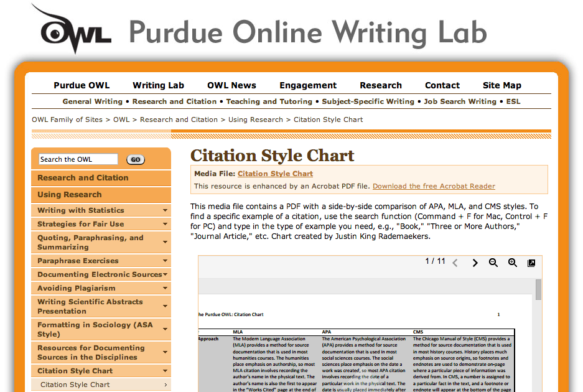Image resolution: width=583 pixels, height=392 pixels.
Task: Open Research and Citation sidebar heading
Action: tap(101, 178)
